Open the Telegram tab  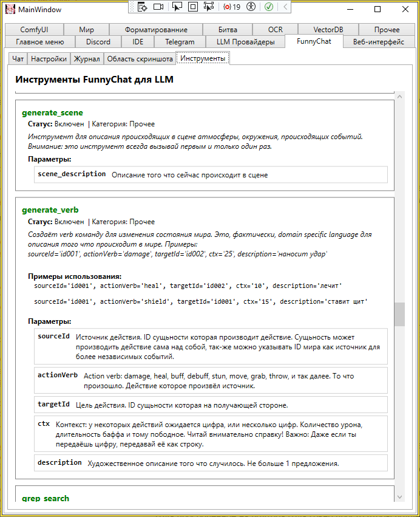point(179,42)
